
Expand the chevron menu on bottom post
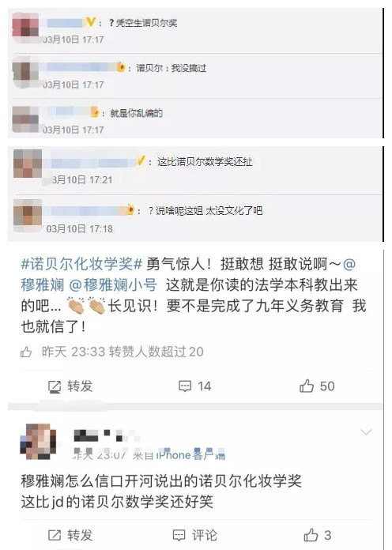pyautogui.click(x=366, y=432)
